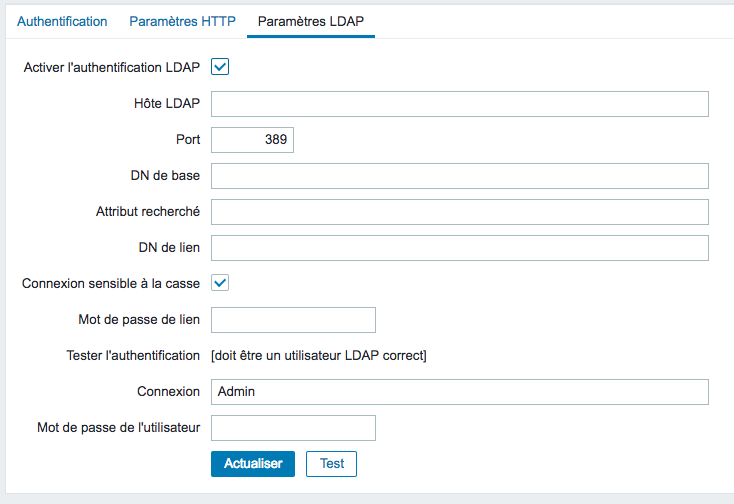
Task: Focus the DN de lien field
Action: coord(460,248)
